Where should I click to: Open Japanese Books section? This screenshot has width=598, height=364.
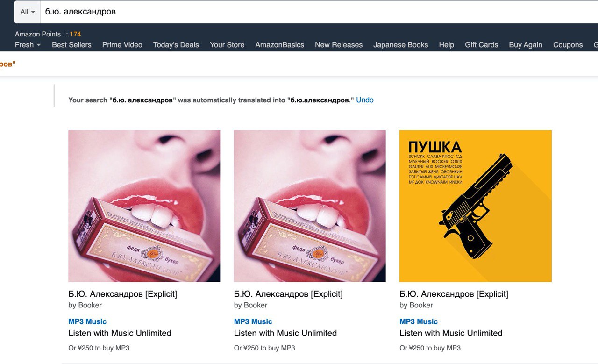tap(401, 45)
